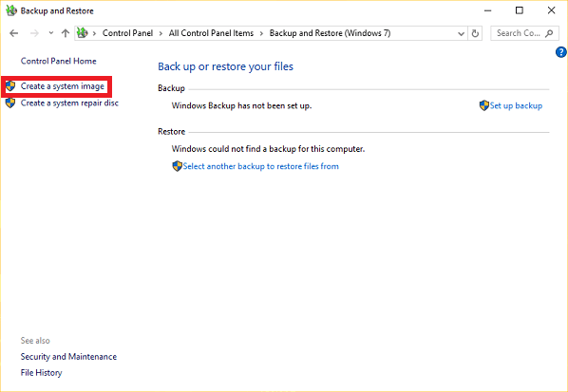Click Backup and Restore (Windows 7) breadcrumb
The height and width of the screenshot is (392, 568).
330,33
